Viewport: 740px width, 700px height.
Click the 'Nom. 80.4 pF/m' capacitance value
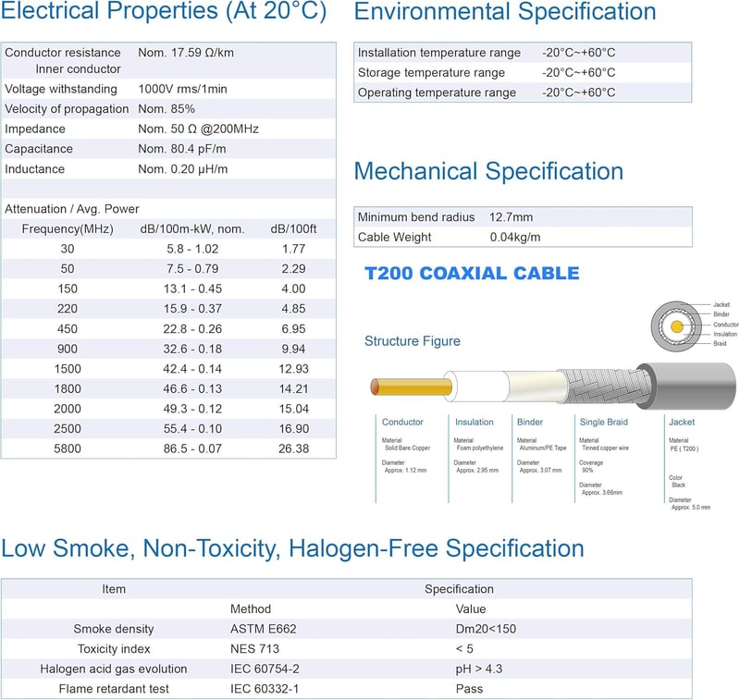pyautogui.click(x=182, y=149)
